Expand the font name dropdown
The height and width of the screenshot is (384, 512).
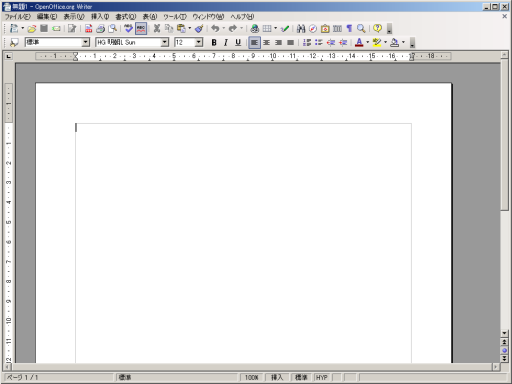(165, 42)
